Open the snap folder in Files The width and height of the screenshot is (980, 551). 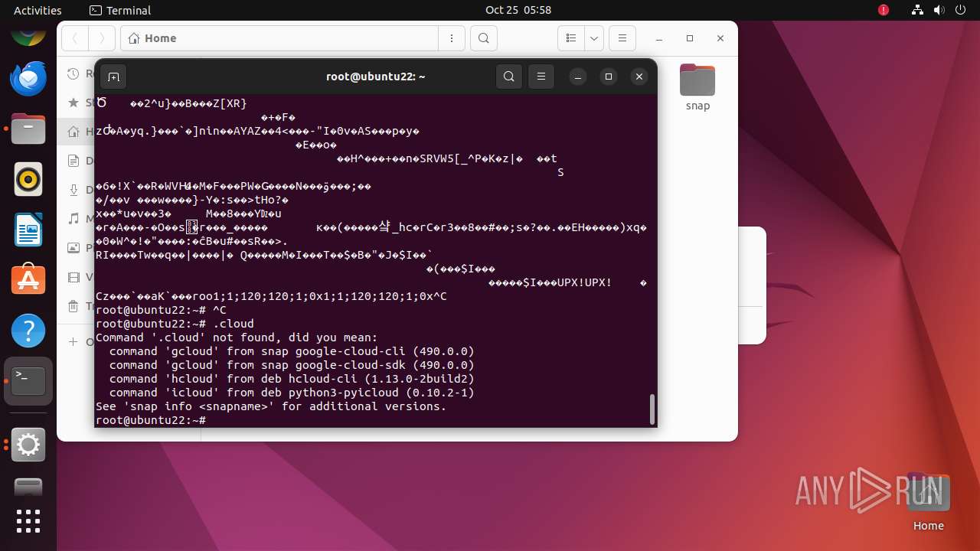point(697,87)
